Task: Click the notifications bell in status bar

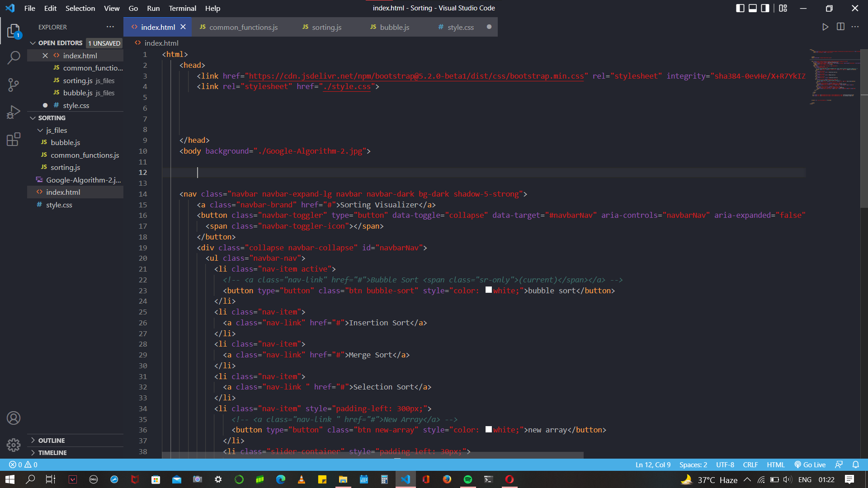Action: pyautogui.click(x=856, y=465)
